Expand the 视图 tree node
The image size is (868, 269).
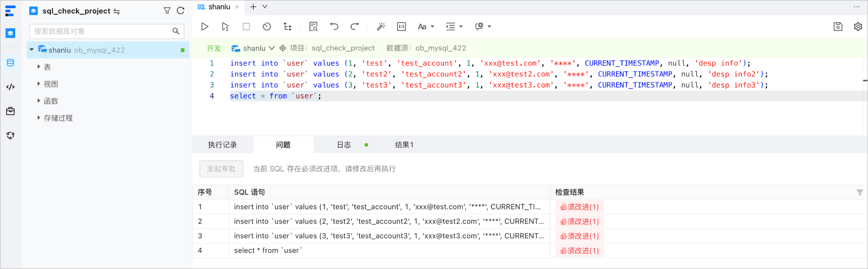click(x=38, y=84)
